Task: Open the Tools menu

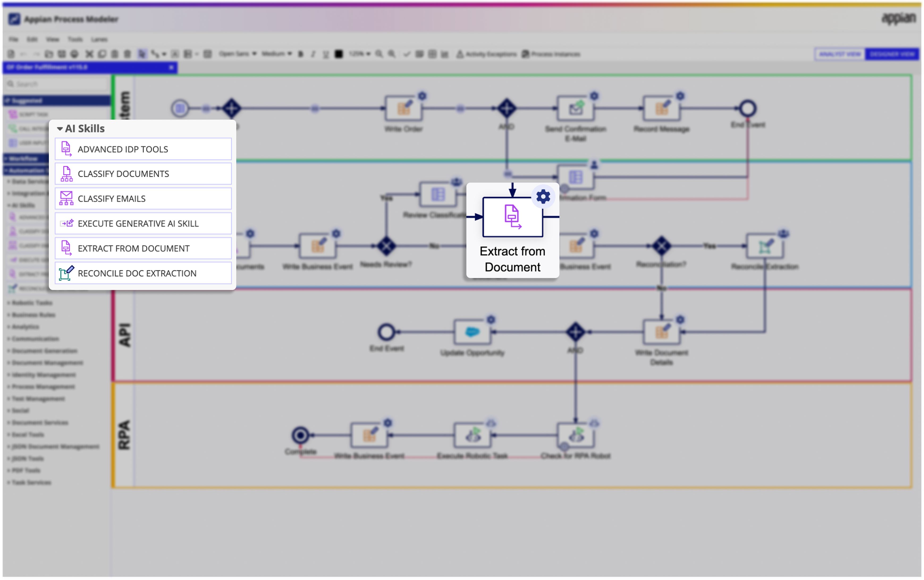Action: click(75, 39)
